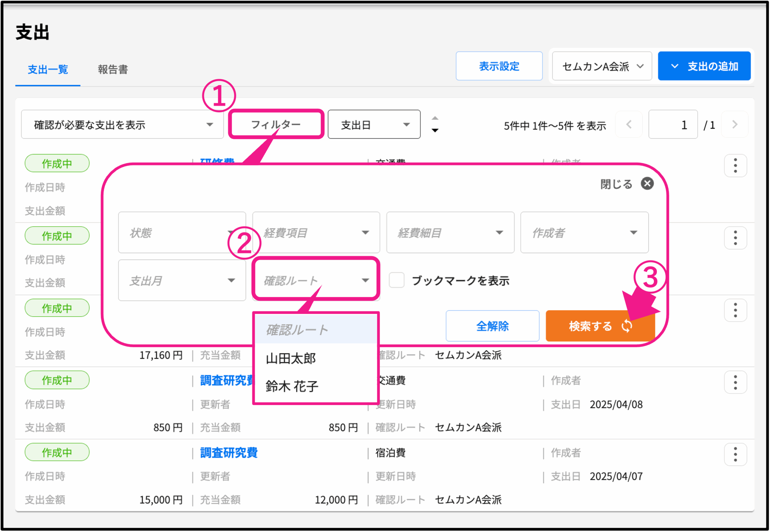This screenshot has width=770, height=532.
Task: Toggle sort order arrows beside 支出日
Action: pyautogui.click(x=435, y=124)
